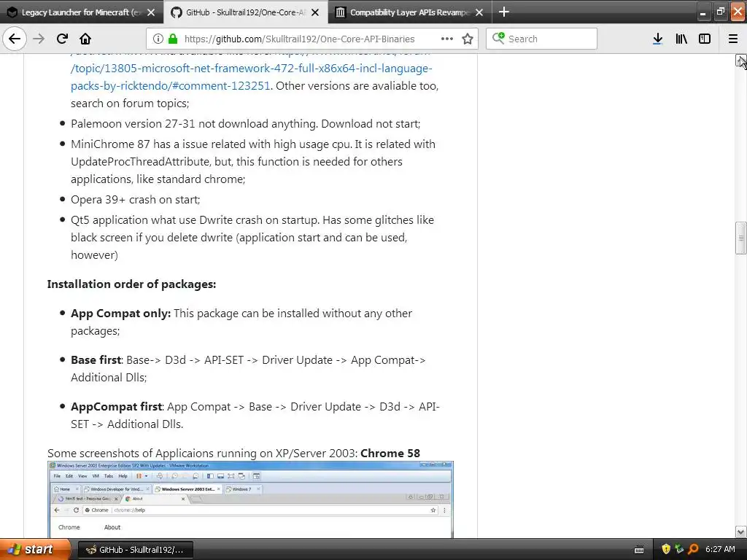The image size is (747, 560).
Task: Click the 'Base first' bold text
Action: (x=96, y=360)
